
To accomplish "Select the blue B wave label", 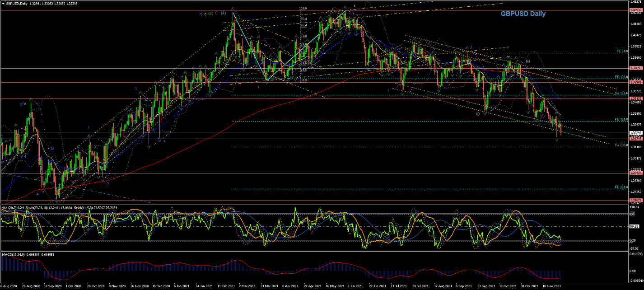I will click(x=52, y=148).
